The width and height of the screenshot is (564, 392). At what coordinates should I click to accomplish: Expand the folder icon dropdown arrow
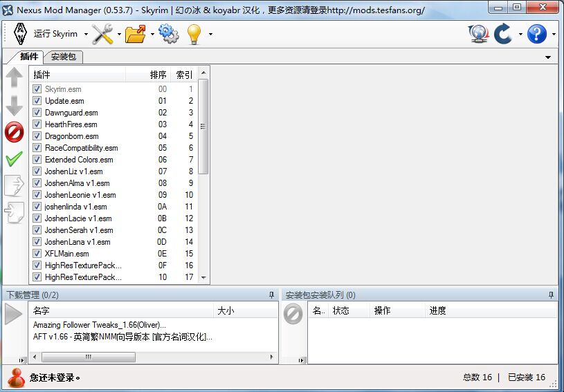click(152, 35)
